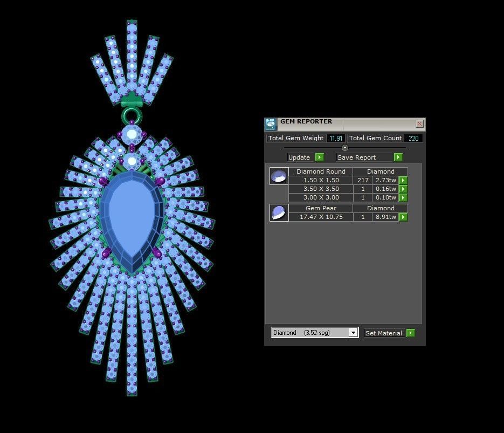Viewport: 504px width, 433px height.
Task: Click the Diamond material header beside Diamond Round
Action: [381, 171]
